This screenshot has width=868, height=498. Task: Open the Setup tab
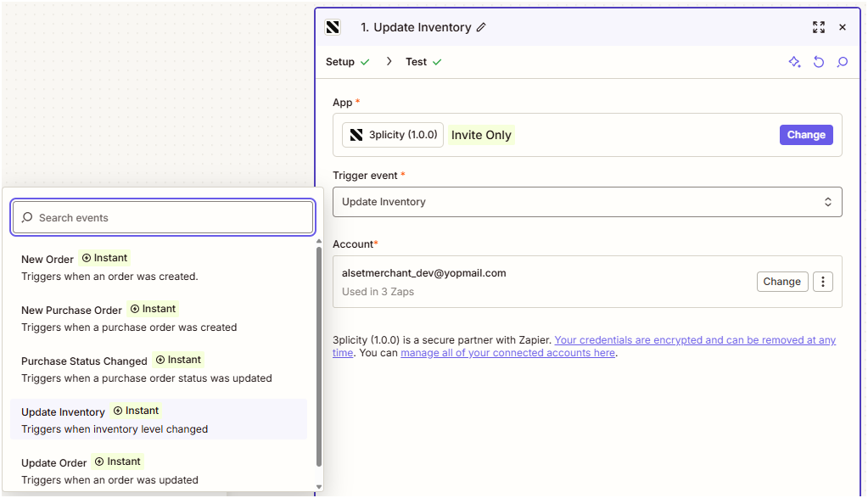click(x=347, y=62)
